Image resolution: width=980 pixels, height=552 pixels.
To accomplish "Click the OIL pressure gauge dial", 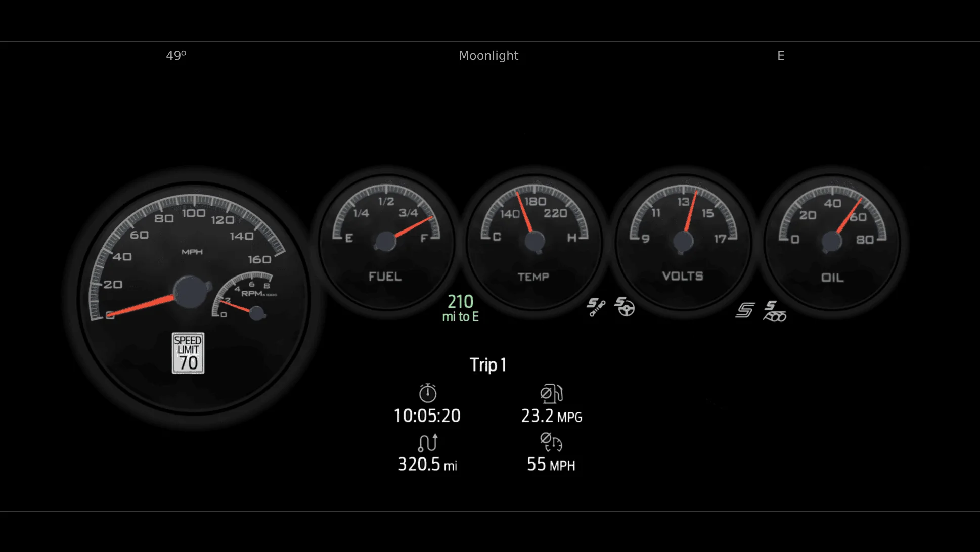I will pyautogui.click(x=832, y=242).
